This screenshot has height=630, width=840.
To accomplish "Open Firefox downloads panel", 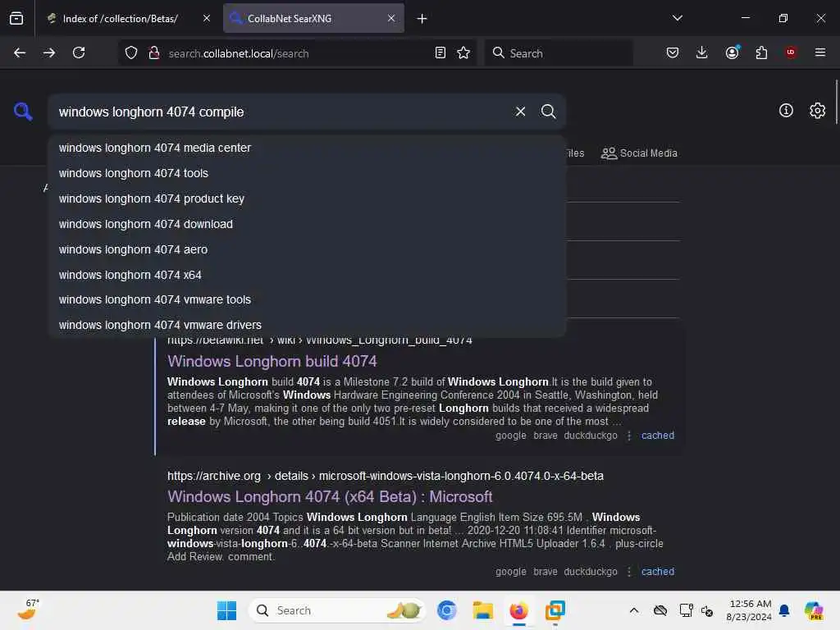I will tap(702, 52).
